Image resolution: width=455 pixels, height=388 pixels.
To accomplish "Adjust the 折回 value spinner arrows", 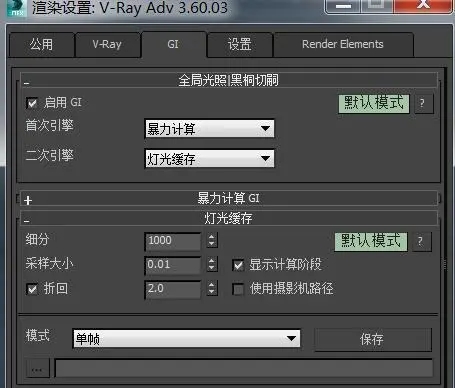I will click(x=211, y=288).
